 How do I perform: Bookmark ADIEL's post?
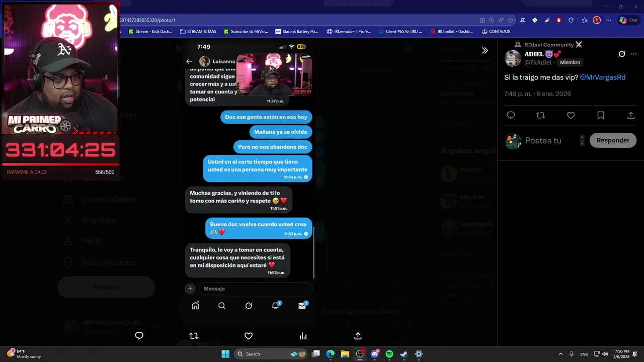click(601, 115)
